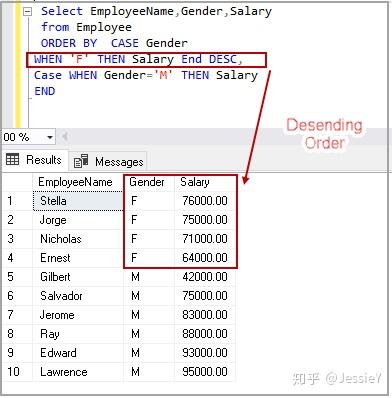Click Lawrence in the EmployeeName column
This screenshot has width=392, height=398.
64,372
